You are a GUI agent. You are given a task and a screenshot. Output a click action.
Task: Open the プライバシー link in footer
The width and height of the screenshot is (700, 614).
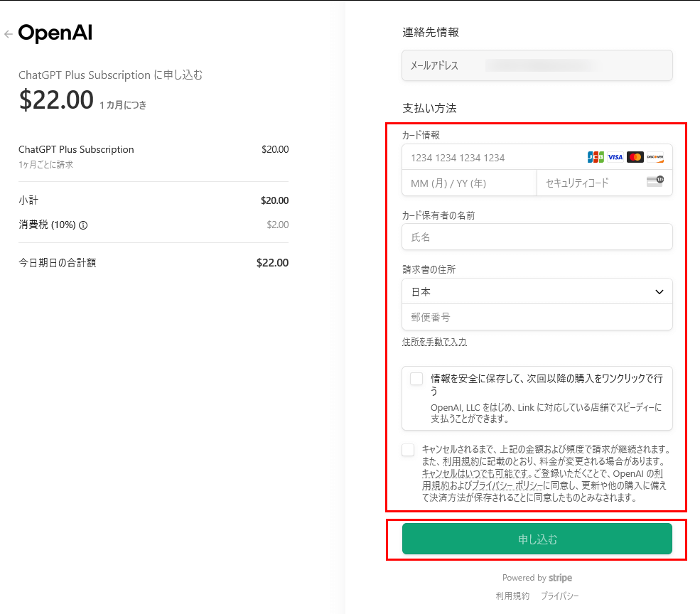click(x=559, y=596)
